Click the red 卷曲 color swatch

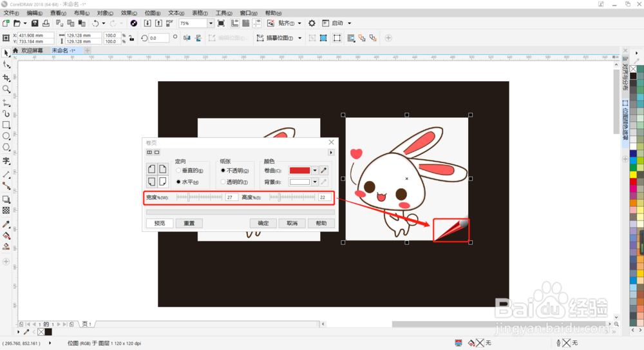[300, 170]
